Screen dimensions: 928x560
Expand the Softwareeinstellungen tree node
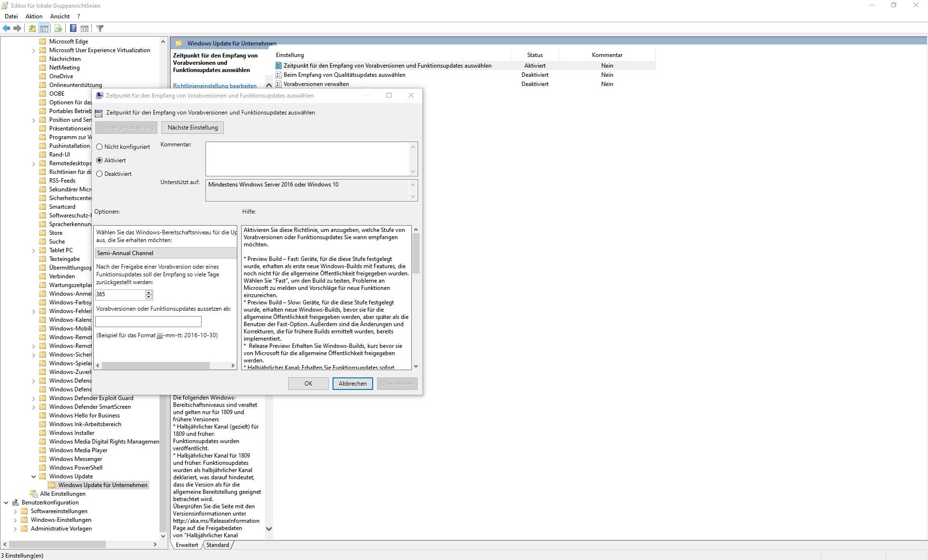click(x=15, y=511)
